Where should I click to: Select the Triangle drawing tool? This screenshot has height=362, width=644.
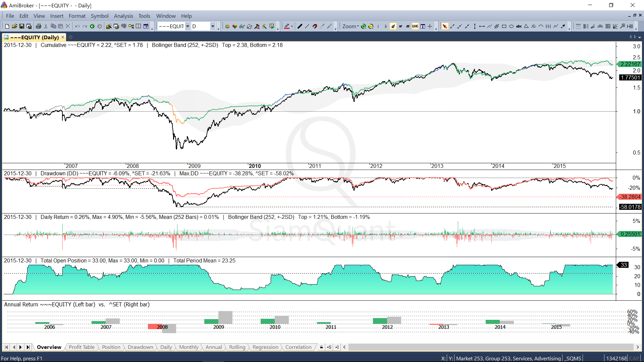[526, 26]
